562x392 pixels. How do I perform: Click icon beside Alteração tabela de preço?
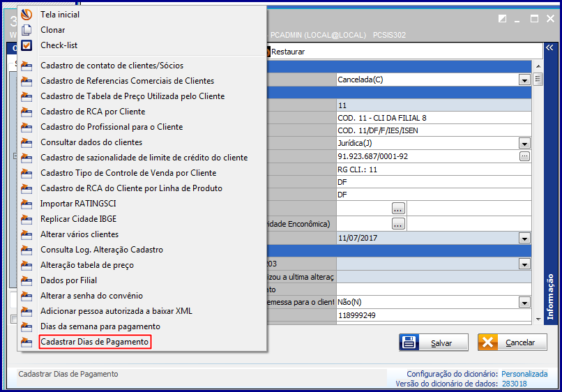[26, 265]
